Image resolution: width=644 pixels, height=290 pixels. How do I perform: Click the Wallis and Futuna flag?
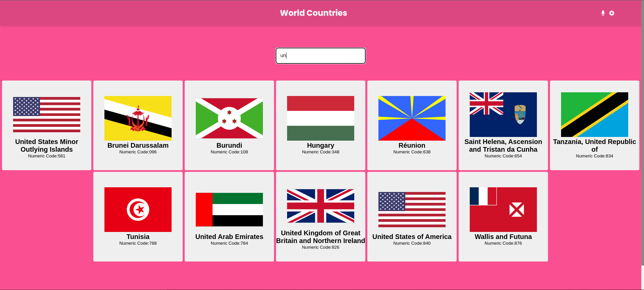pyautogui.click(x=503, y=209)
